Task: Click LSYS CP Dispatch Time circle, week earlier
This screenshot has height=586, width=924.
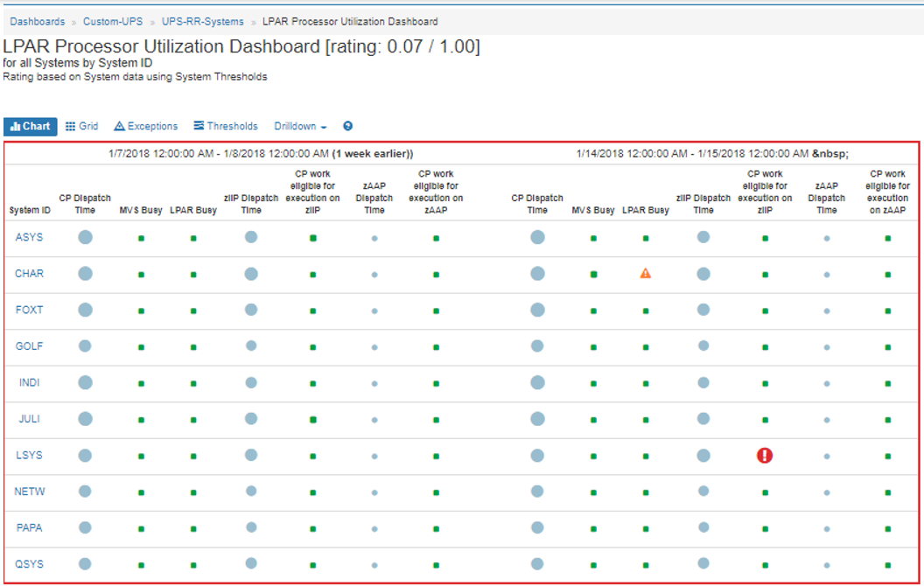Action: tap(85, 456)
